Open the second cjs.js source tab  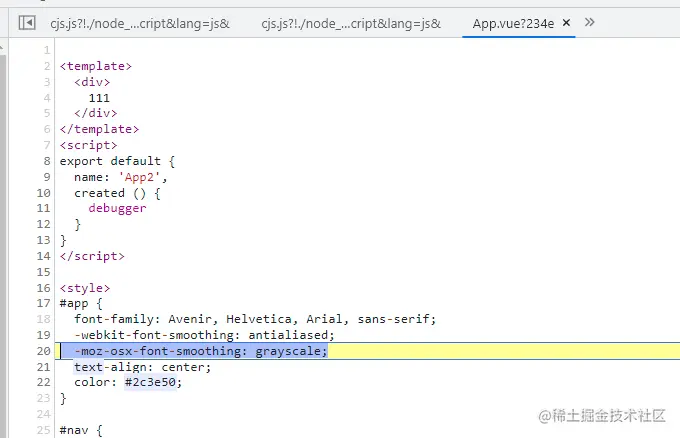click(x=351, y=23)
